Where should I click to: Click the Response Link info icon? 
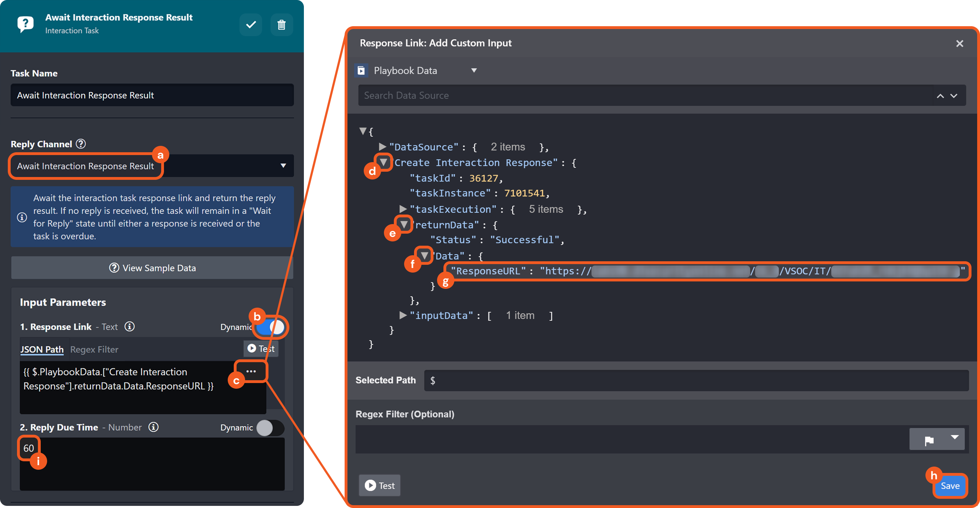(129, 327)
